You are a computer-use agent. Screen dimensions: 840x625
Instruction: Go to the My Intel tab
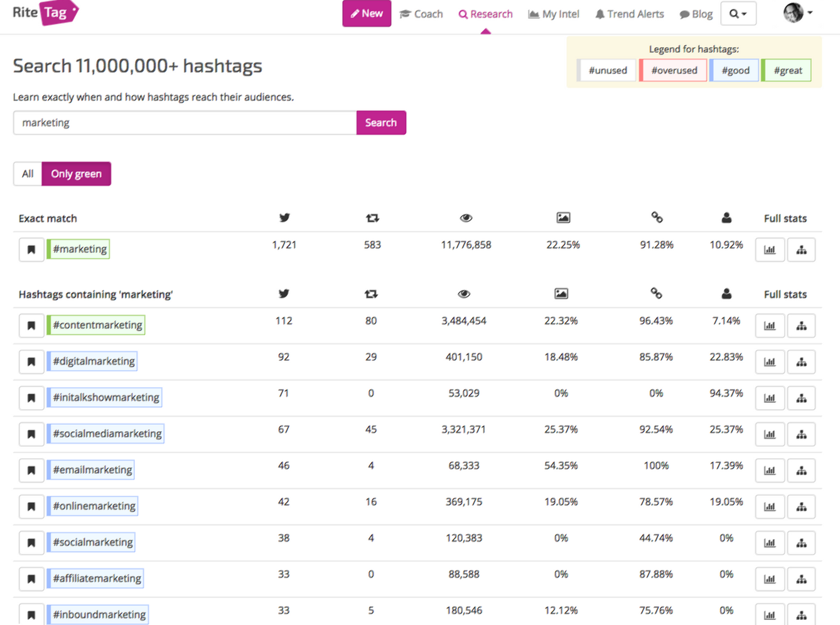(554, 14)
